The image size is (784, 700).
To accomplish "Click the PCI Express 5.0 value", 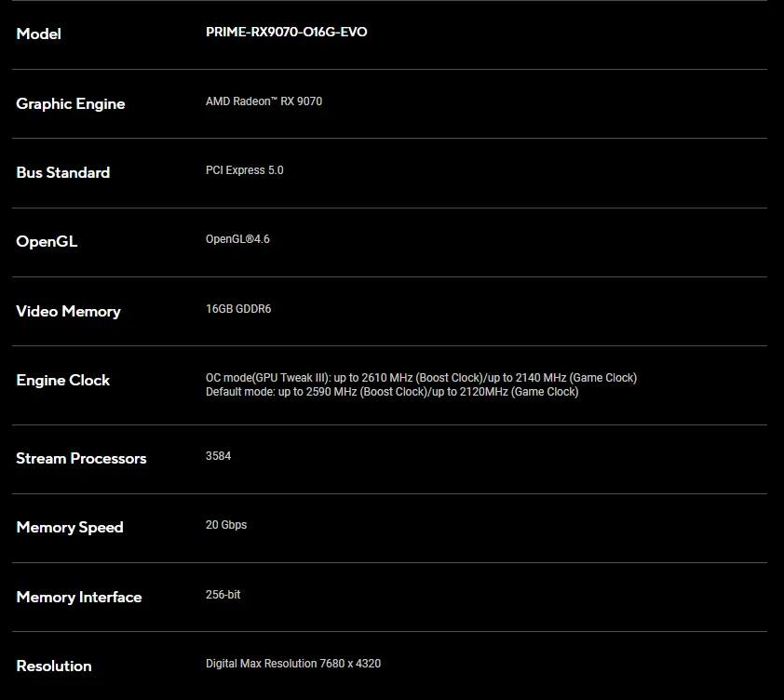I will coord(244,170).
